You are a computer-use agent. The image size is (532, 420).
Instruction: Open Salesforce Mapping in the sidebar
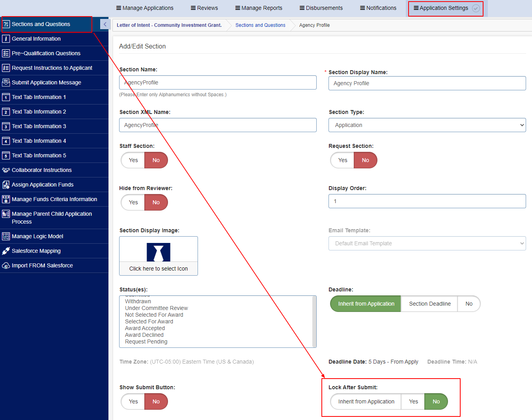pos(54,251)
